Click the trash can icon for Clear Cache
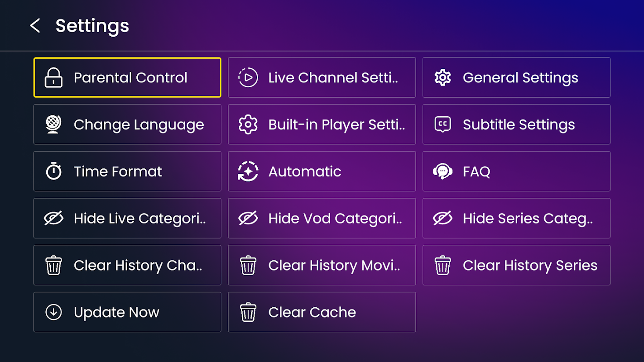Screen dimensions: 644x362 (x=248, y=312)
